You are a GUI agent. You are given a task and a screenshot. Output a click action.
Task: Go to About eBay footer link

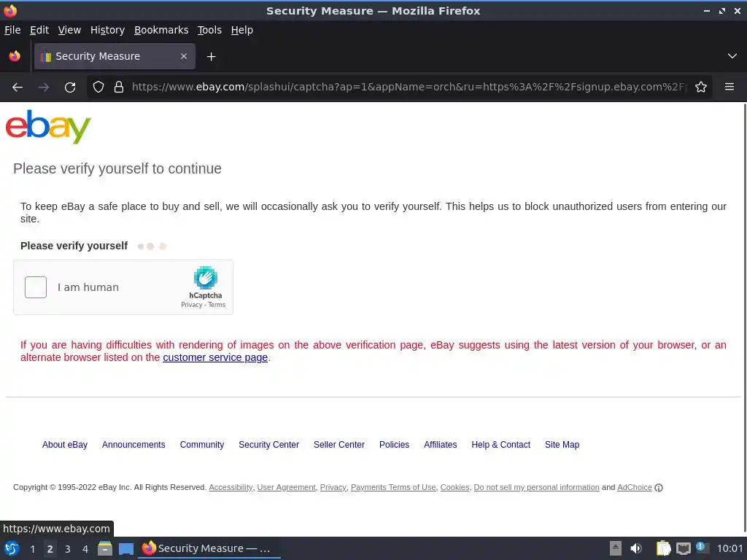click(65, 445)
